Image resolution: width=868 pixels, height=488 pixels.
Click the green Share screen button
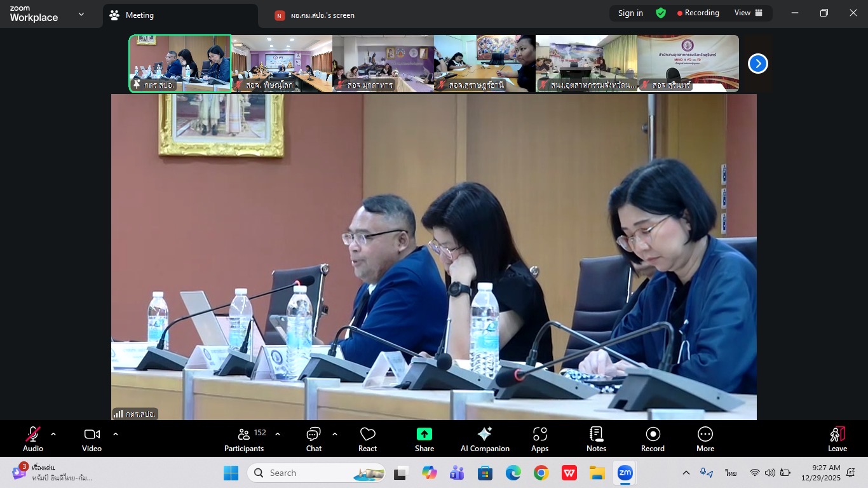424,439
